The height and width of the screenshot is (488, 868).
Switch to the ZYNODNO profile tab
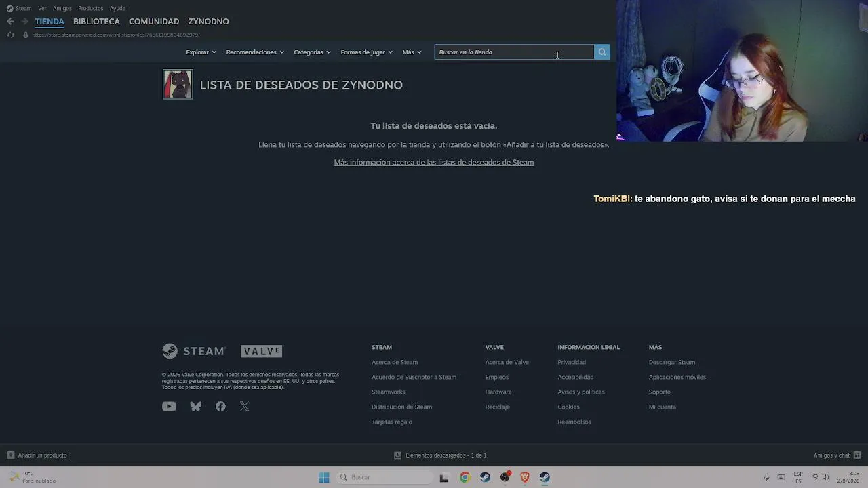click(x=208, y=22)
